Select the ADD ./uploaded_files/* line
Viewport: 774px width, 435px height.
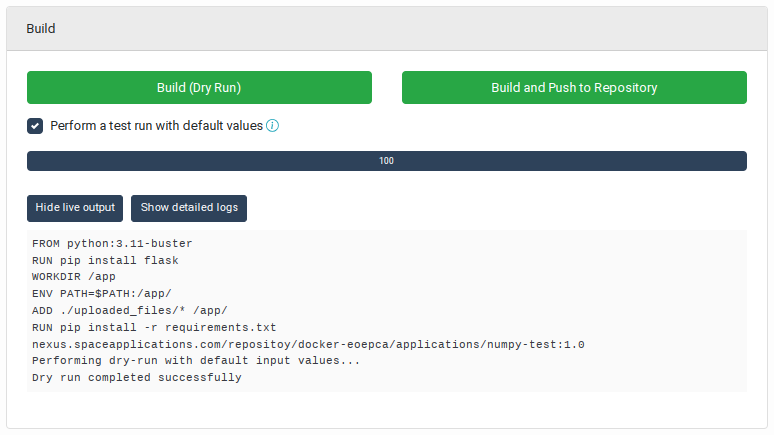130,311
